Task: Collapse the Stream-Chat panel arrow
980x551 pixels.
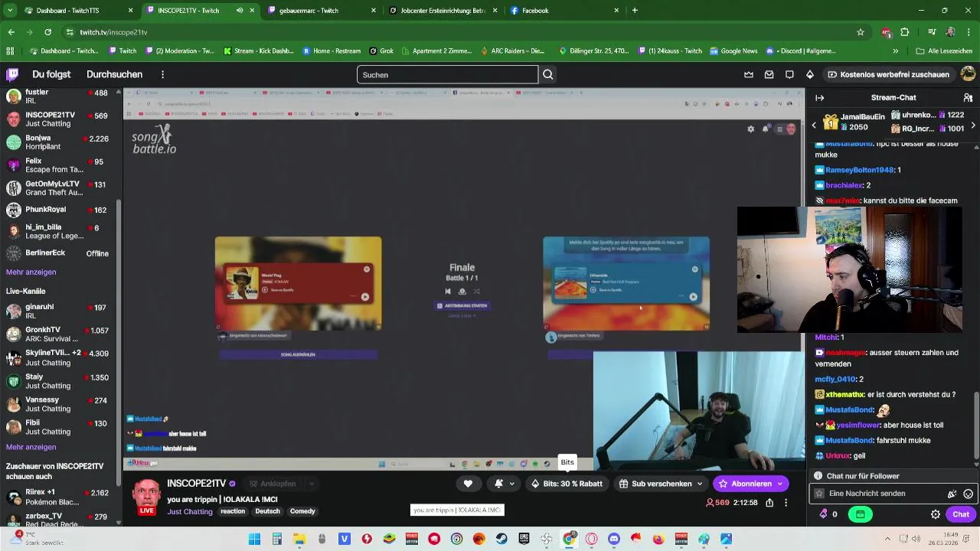Action: point(819,98)
